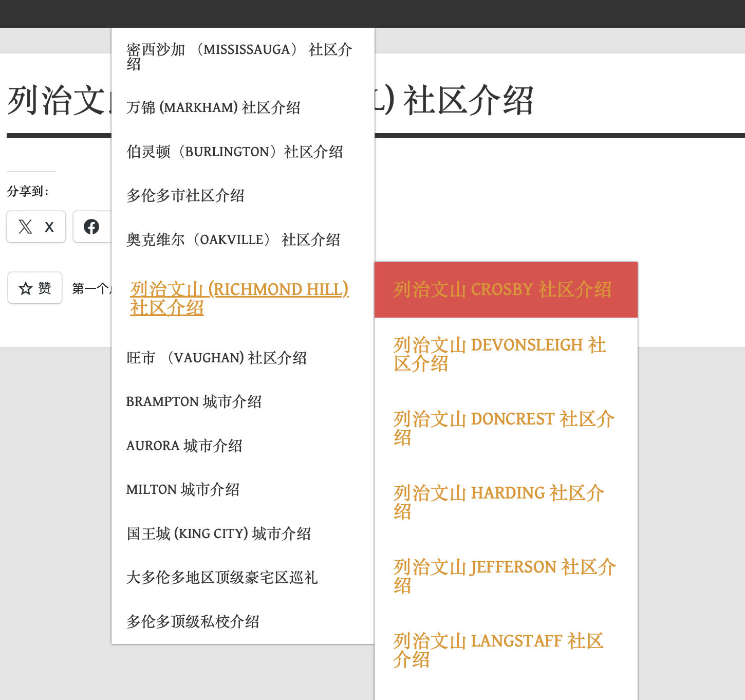Open the Burlington community intro item
This screenshot has height=700, width=745.
pyautogui.click(x=234, y=152)
